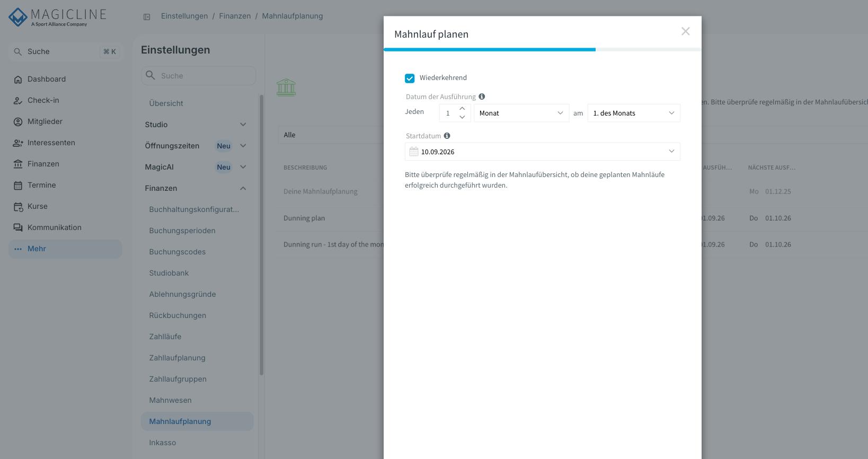The image size is (868, 459).
Task: Click the Termine calendar icon
Action: [x=18, y=186]
